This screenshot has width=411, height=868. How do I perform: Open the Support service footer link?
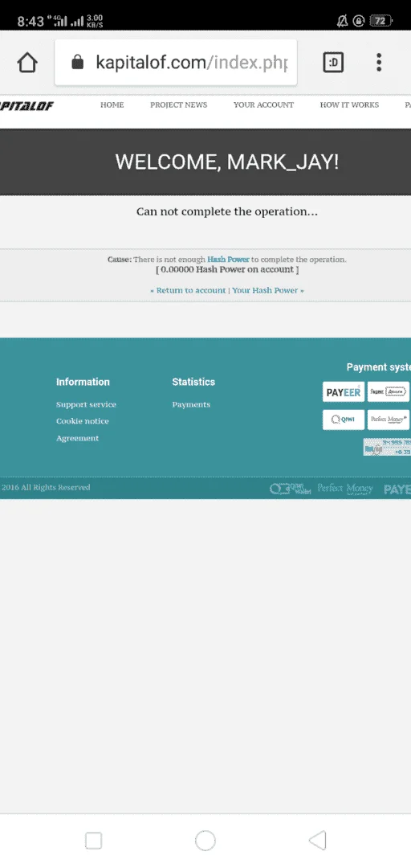86,404
